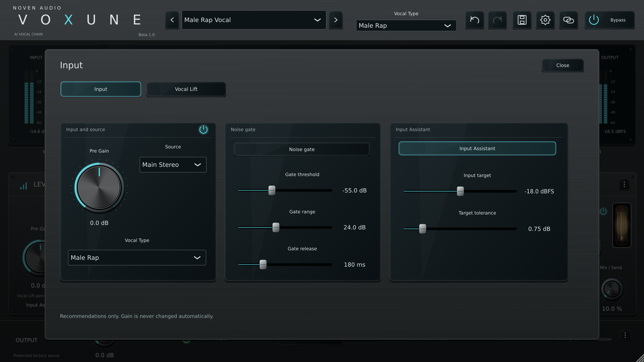This screenshot has height=362, width=644.
Task: Toggle the Bypass power button
Action: coord(609,20)
